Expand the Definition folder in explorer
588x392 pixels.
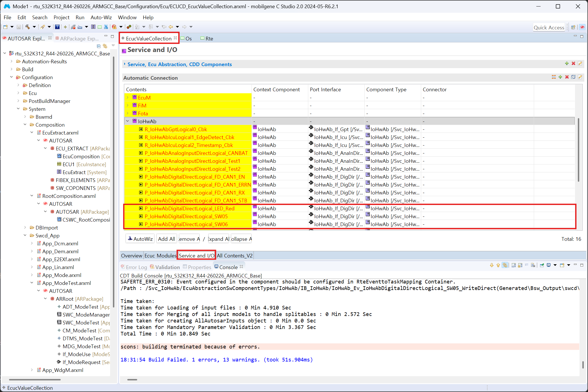click(x=18, y=85)
